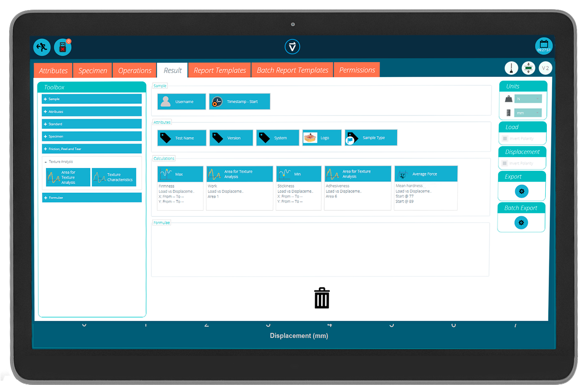Open the Operations tab
Viewport: 588px width, 385px height.
[x=135, y=70]
